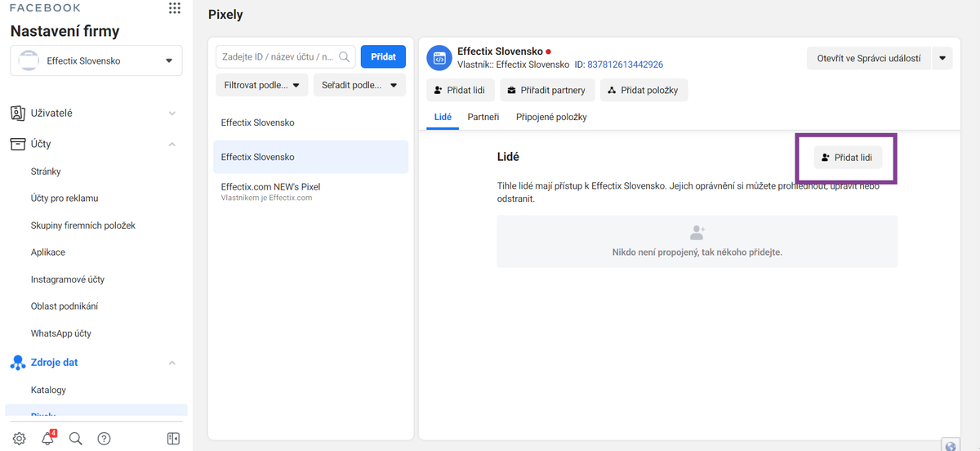This screenshot has height=451, width=980.
Task: Click the blue Přidat button
Action: (383, 56)
